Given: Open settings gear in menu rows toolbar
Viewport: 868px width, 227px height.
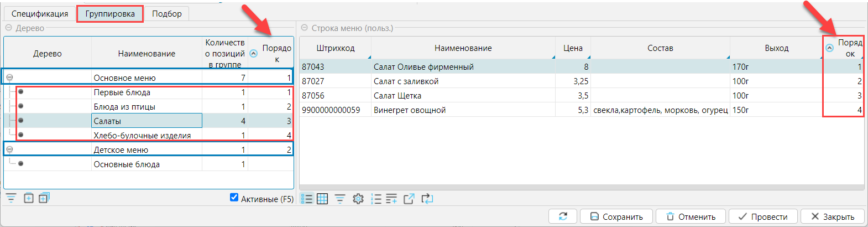Looking at the screenshot, I should coord(358,199).
